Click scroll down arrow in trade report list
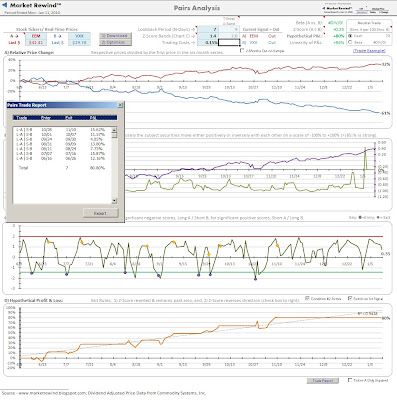This screenshot has height=400, width=397. coord(114,201)
